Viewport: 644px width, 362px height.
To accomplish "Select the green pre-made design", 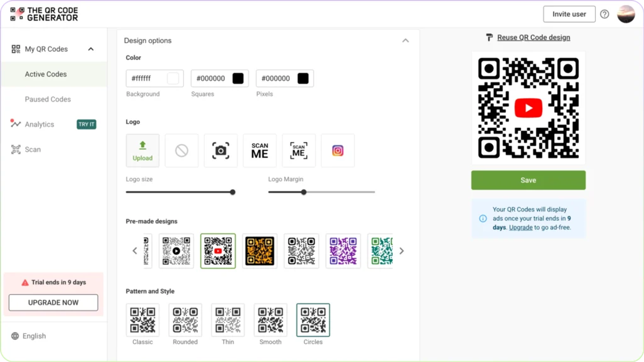I will coord(380,251).
